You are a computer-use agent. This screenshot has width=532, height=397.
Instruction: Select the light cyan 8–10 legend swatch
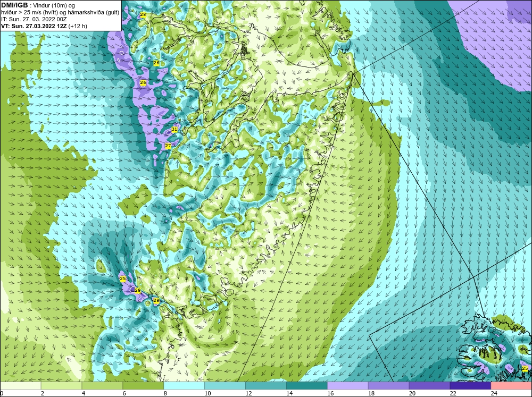[184, 386]
